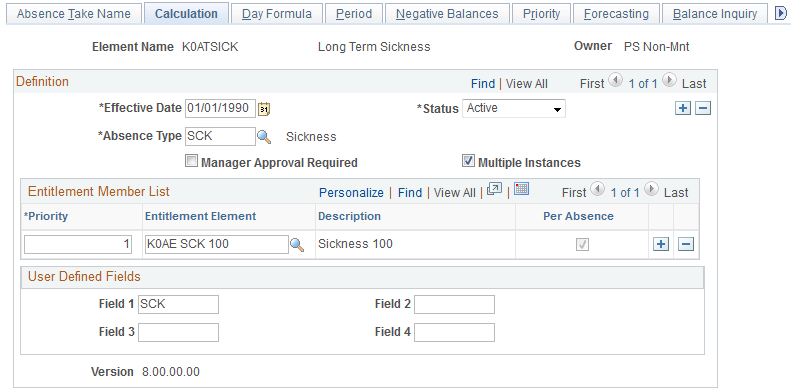
Task: Delete the Definition row with minus icon
Action: tap(703, 108)
